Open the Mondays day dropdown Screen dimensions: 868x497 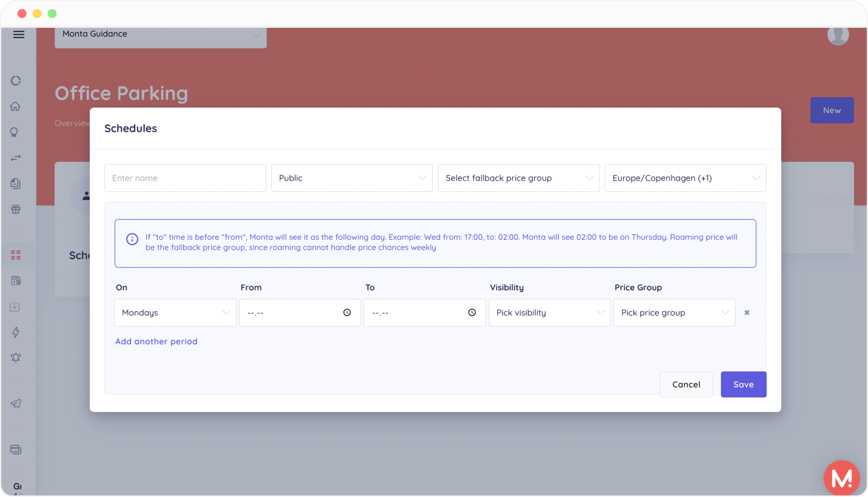(175, 313)
